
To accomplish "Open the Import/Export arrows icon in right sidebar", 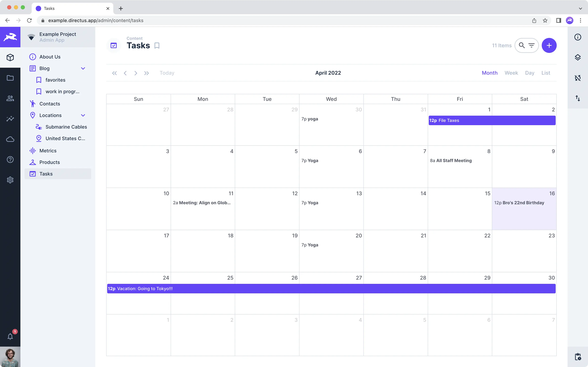I will 578,98.
